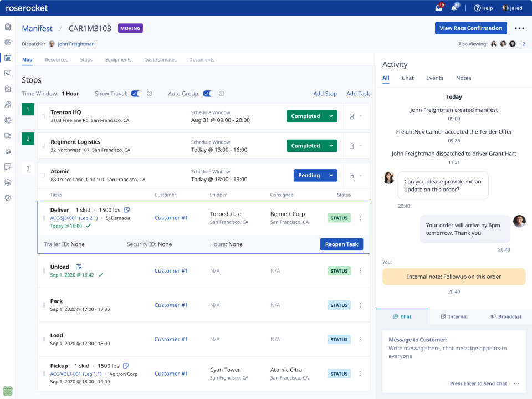Click the View Rate Confirmation button
This screenshot has height=399, width=532.
point(470,28)
